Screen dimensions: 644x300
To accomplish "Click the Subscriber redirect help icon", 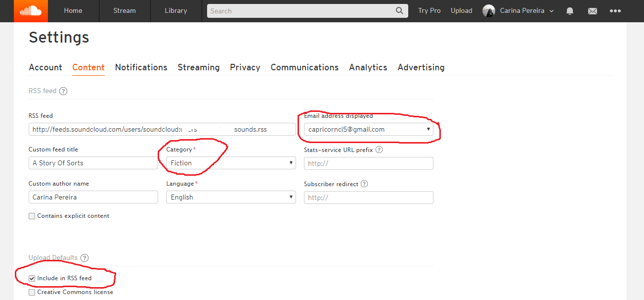I will [x=364, y=184].
